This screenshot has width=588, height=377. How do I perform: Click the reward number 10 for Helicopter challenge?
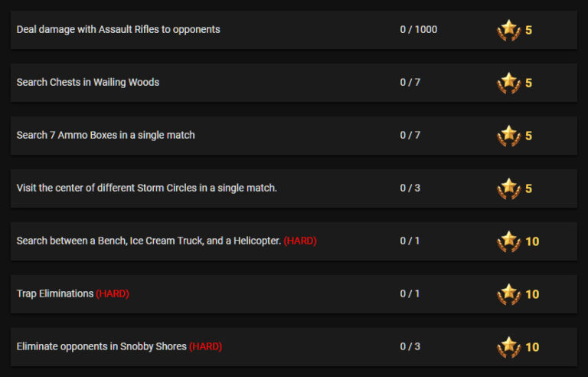point(532,241)
